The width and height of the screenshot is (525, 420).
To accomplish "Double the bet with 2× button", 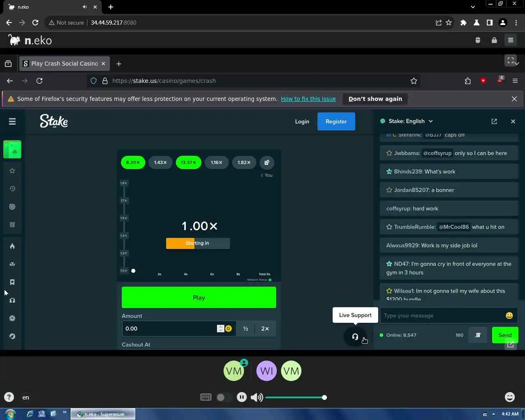I will [265, 329].
